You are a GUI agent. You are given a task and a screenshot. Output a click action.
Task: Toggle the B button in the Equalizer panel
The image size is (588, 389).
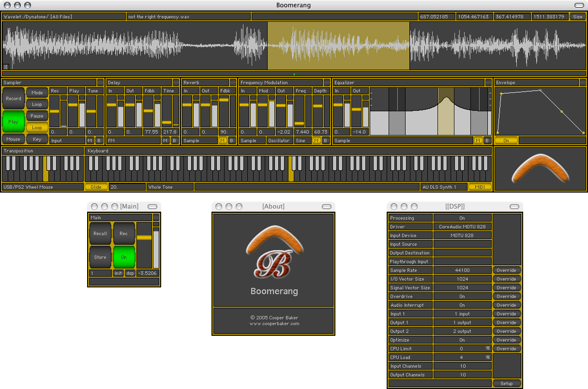point(487,141)
